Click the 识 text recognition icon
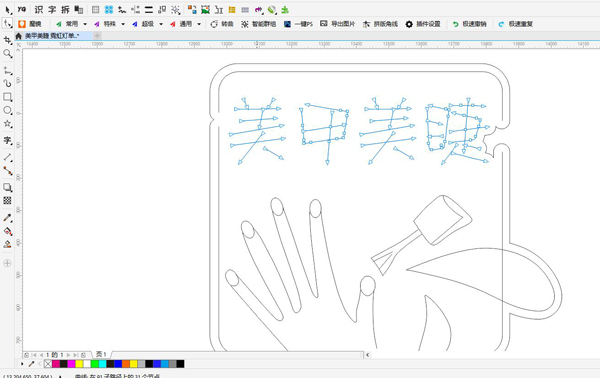This screenshot has width=600, height=378. pos(39,10)
